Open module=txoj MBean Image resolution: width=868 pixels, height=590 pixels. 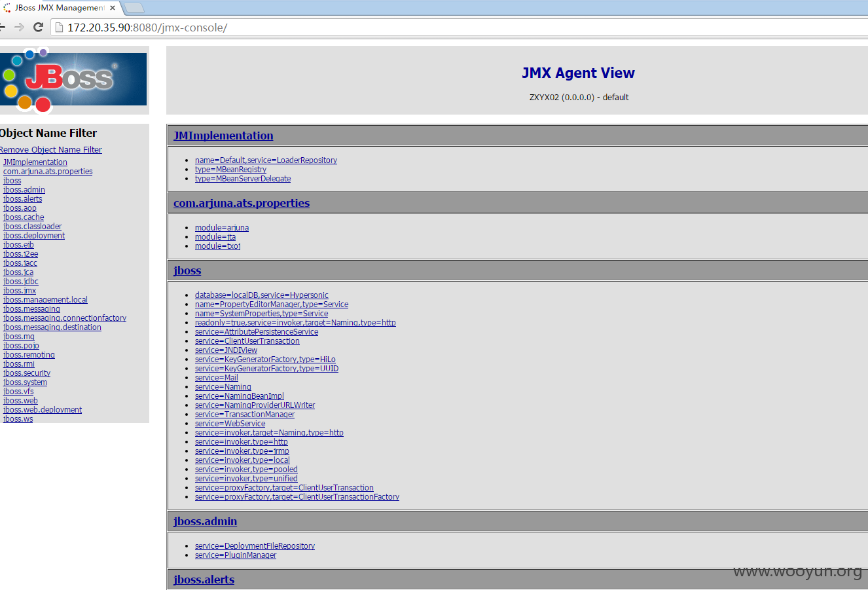[x=218, y=246]
